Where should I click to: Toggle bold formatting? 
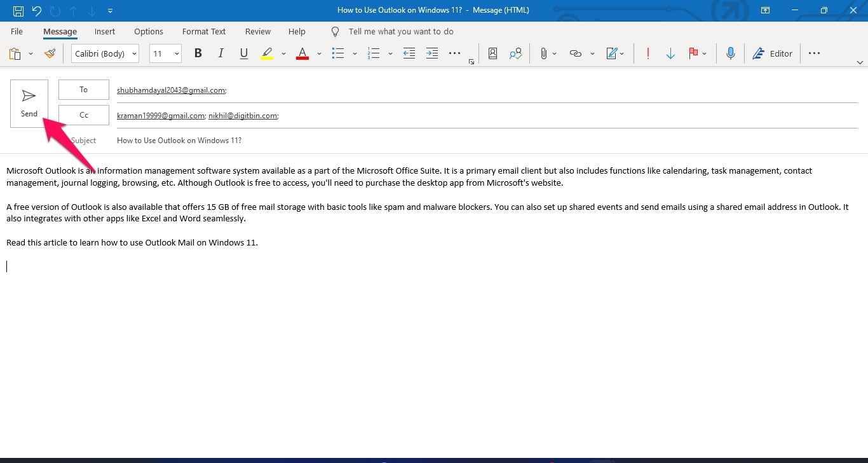point(198,54)
